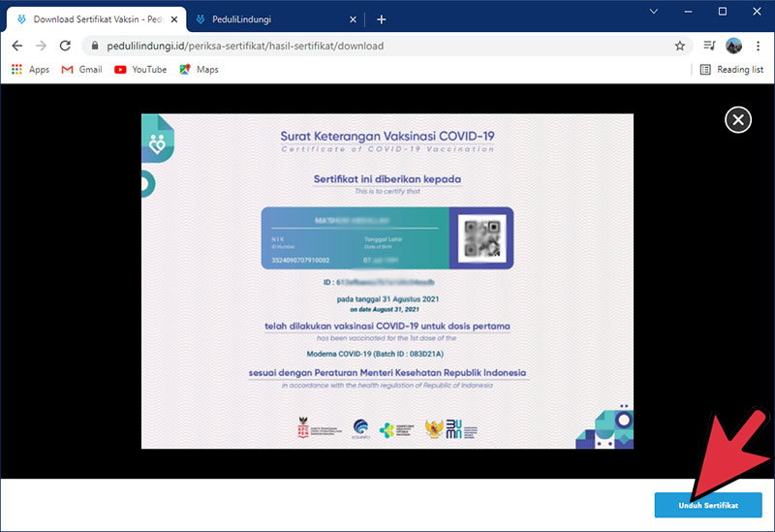Click the Kominfo logo on certificate
775x532 pixels.
tap(360, 428)
